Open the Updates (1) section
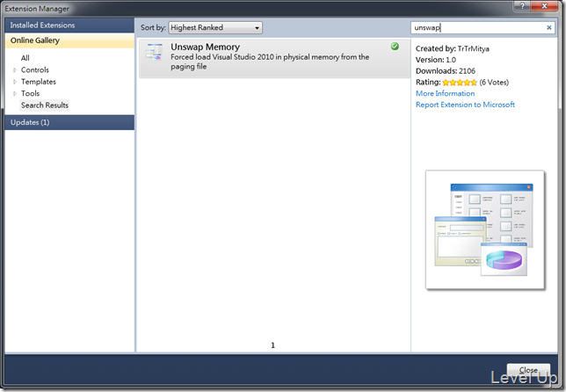This screenshot has width=566, height=392. 69,122
